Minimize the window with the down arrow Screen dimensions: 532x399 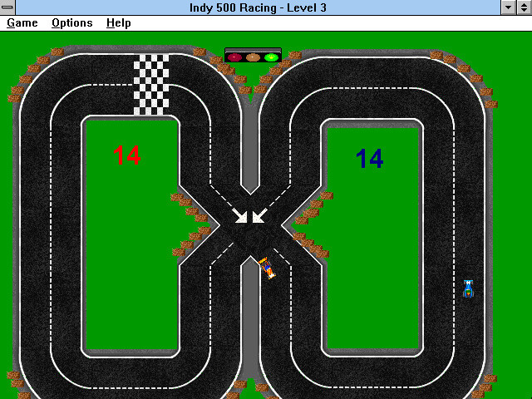pyautogui.click(x=508, y=7)
